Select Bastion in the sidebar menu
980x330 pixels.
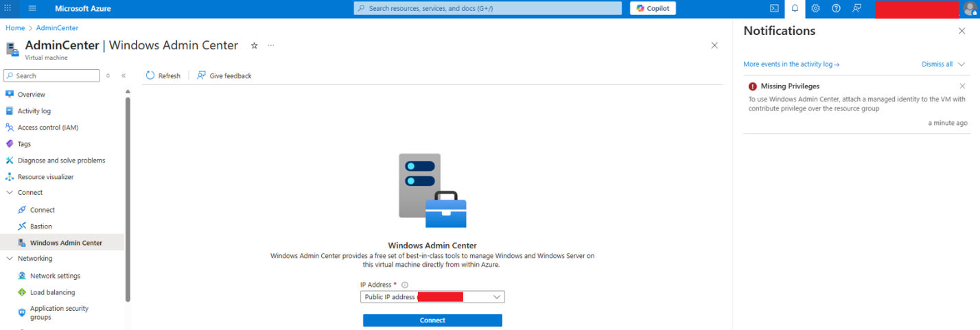click(40, 226)
